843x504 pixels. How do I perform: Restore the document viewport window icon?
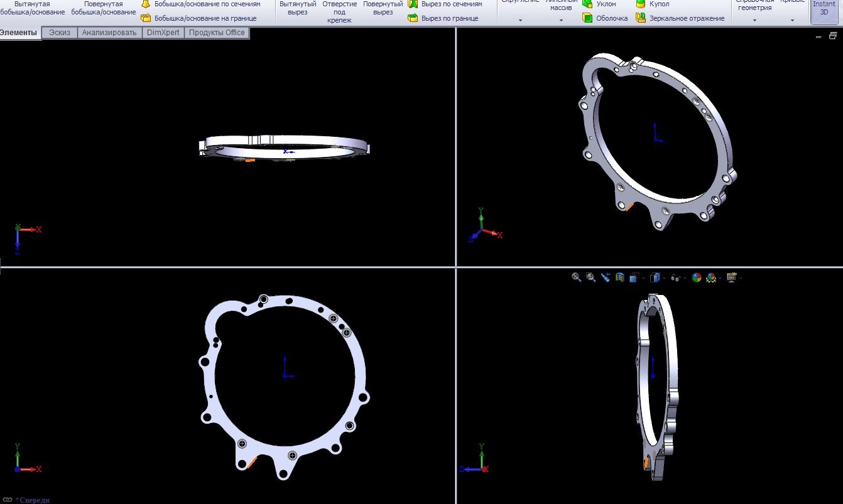(833, 36)
